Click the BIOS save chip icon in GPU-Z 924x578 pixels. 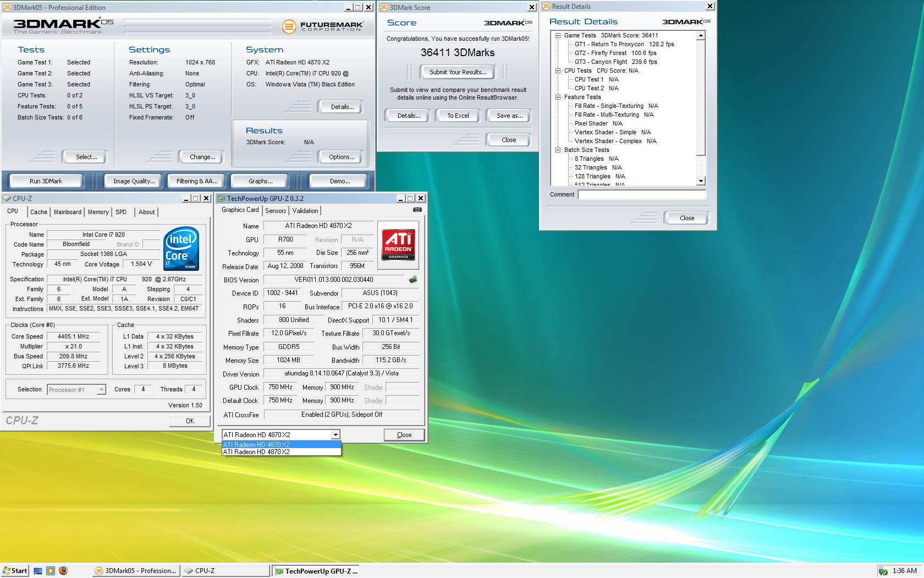pos(413,280)
